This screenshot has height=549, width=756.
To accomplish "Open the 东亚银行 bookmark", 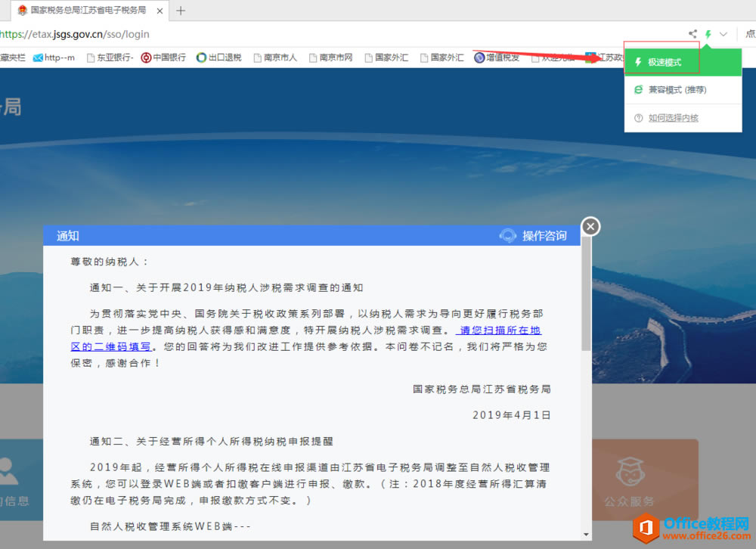I will click(110, 58).
